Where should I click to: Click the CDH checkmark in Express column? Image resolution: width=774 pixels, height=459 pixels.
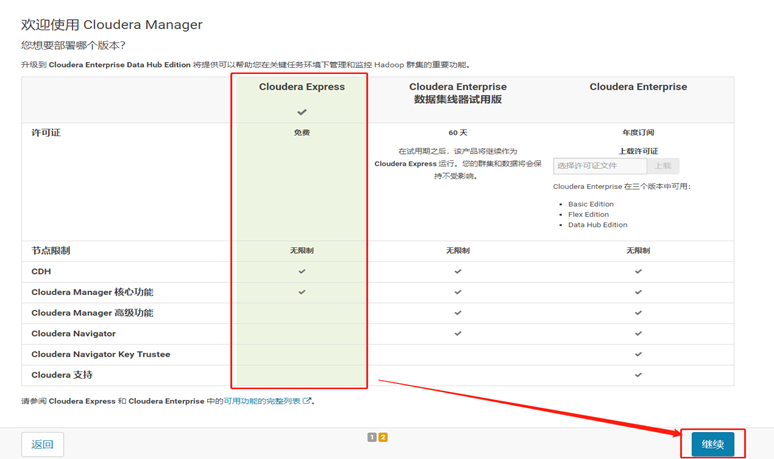pos(302,271)
